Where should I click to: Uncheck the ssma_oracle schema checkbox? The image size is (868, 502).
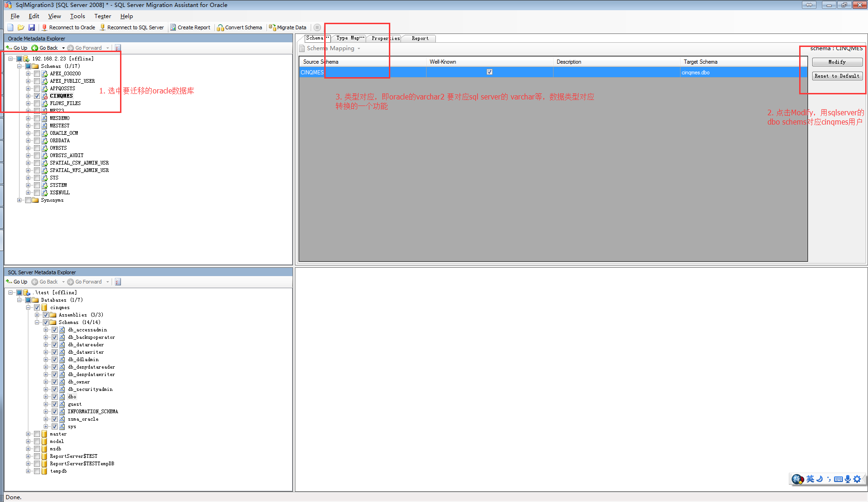54,419
